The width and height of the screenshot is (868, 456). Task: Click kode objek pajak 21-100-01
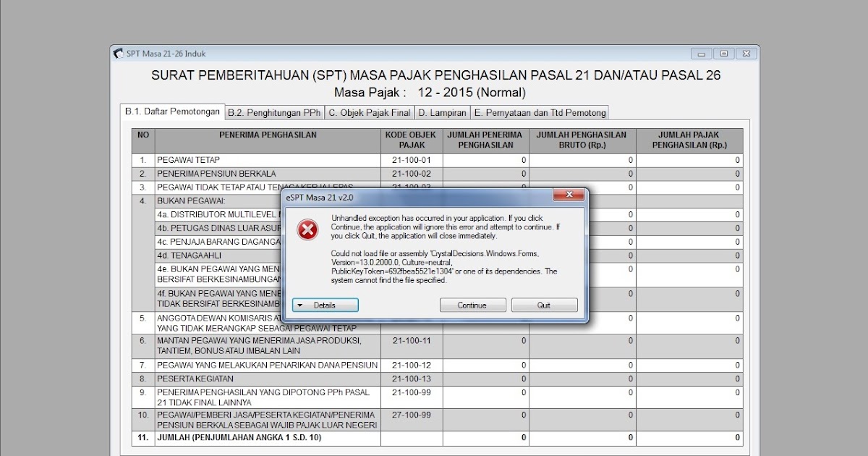pos(412,160)
